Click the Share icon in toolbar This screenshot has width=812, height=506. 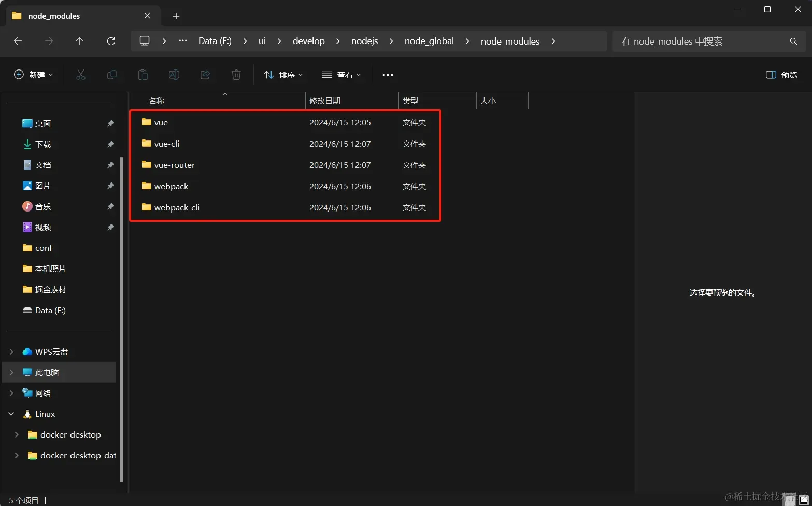point(205,75)
